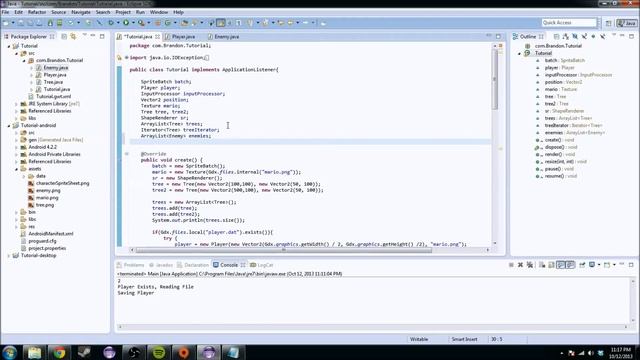Image resolution: width=640 pixels, height=360 pixels.
Task: Toggle Scroll Lock in Console toolbar
Action: coord(551,265)
